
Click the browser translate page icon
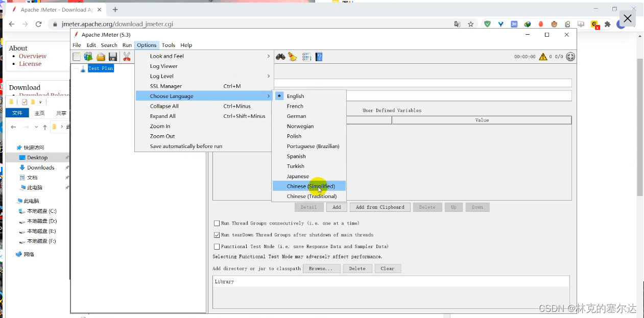(458, 24)
